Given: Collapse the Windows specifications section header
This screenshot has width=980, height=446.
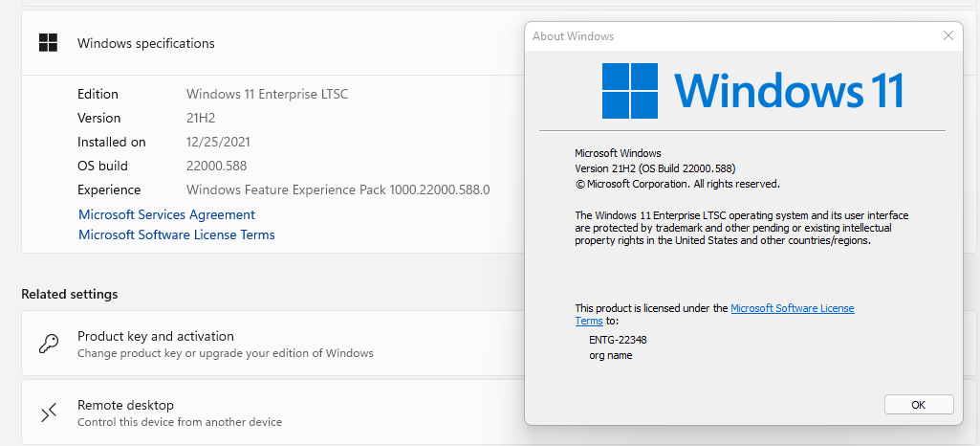Looking at the screenshot, I should pyautogui.click(x=287, y=43).
